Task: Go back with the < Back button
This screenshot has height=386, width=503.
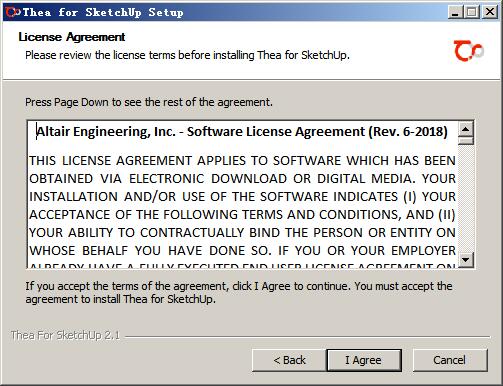Action: [x=289, y=360]
